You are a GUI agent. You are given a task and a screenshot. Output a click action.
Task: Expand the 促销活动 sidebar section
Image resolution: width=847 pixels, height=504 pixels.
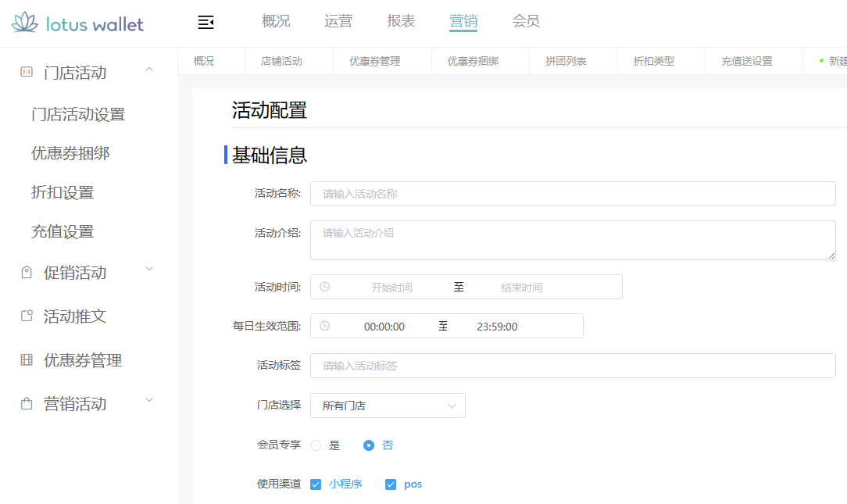[148, 269]
